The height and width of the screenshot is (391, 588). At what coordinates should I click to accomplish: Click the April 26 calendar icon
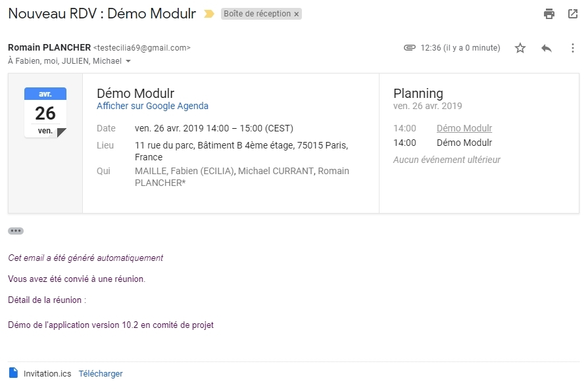click(45, 112)
